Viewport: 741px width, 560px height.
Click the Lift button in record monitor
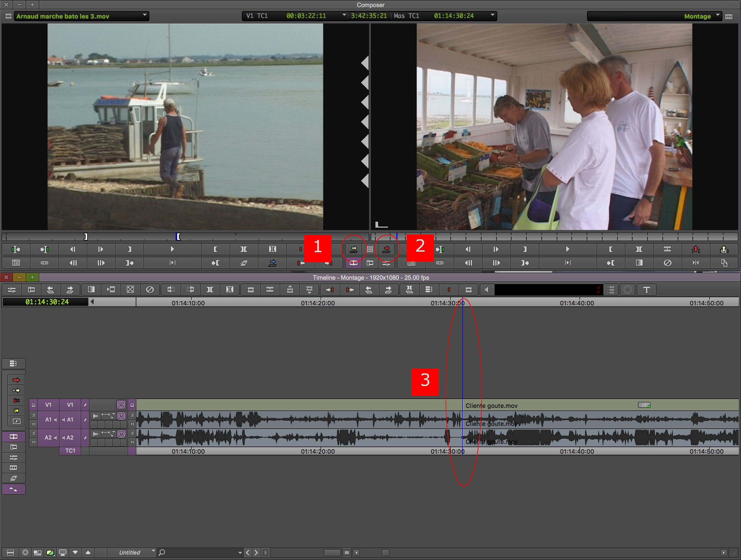696,249
